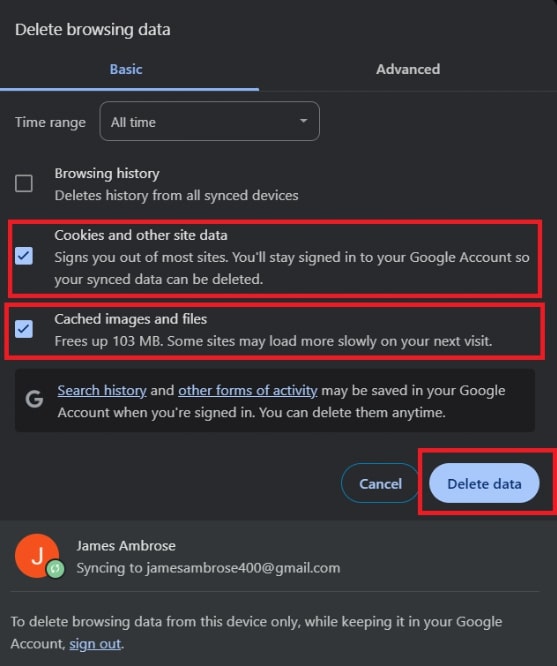The image size is (557, 666).
Task: Click the Time range dropdown arrow
Action: [x=303, y=121]
